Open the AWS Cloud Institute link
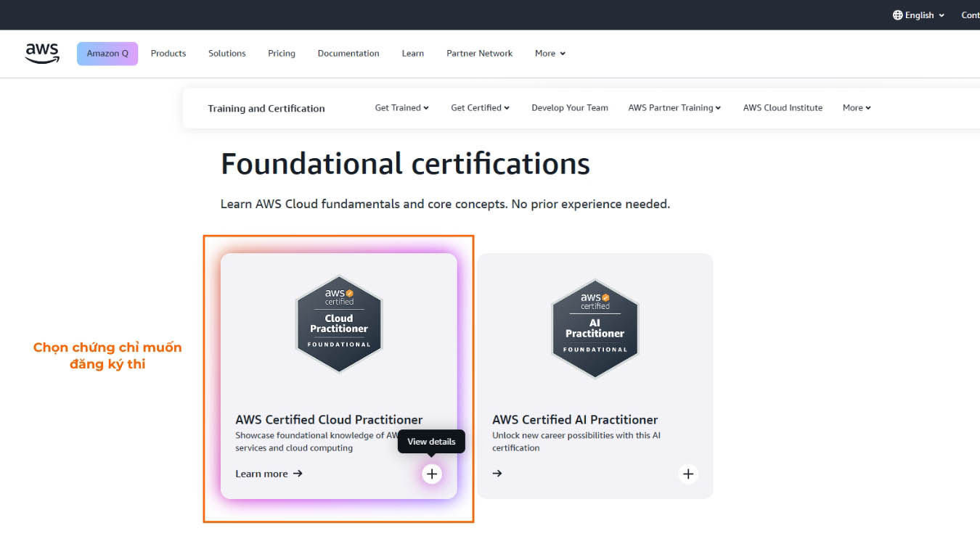The image size is (980, 544). coord(783,107)
